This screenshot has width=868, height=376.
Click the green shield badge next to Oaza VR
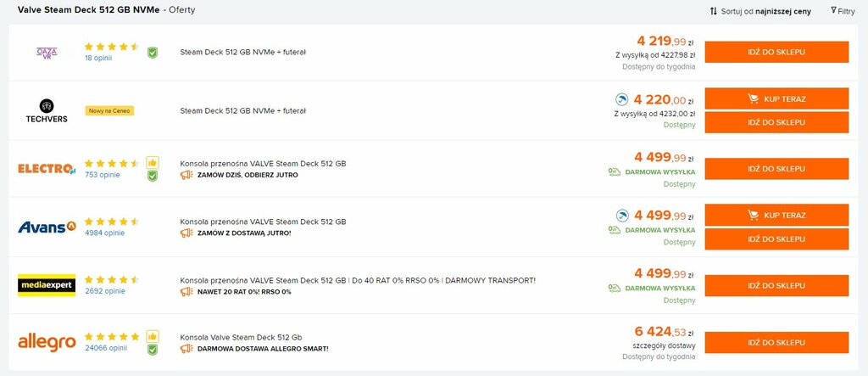click(x=153, y=53)
